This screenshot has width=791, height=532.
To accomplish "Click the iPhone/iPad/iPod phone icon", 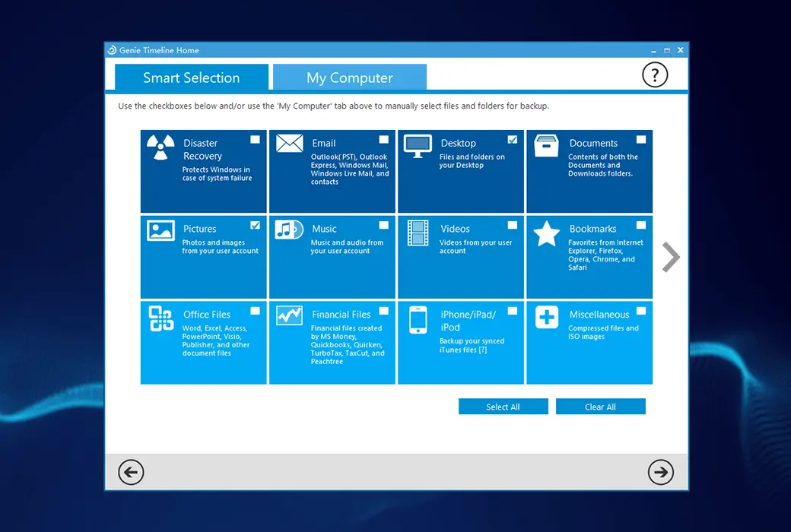I will coord(418,320).
